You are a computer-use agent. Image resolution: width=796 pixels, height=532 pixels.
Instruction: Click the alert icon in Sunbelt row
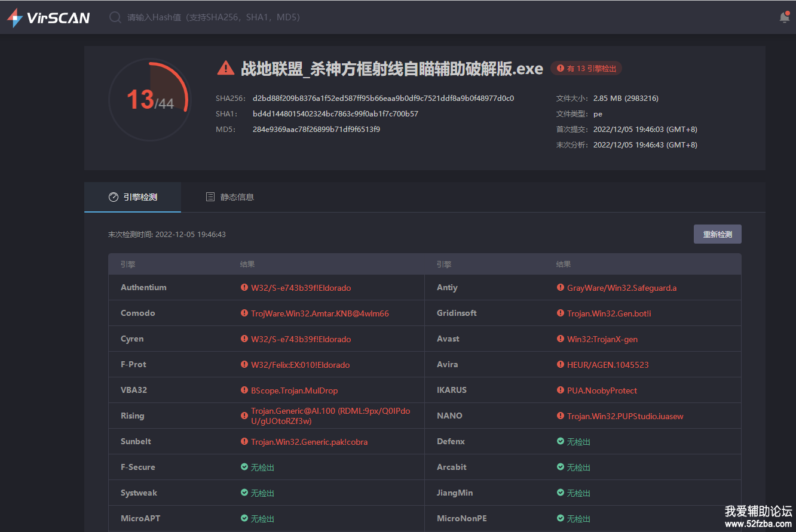[244, 441]
